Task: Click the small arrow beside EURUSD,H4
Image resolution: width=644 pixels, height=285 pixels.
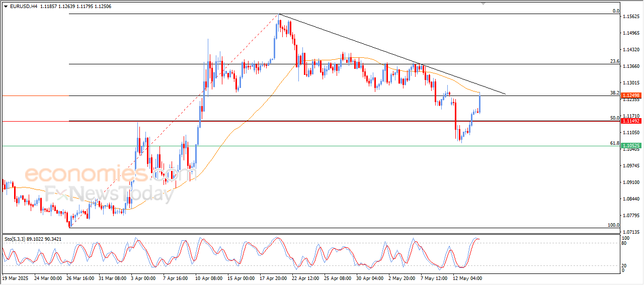Action: [6, 6]
